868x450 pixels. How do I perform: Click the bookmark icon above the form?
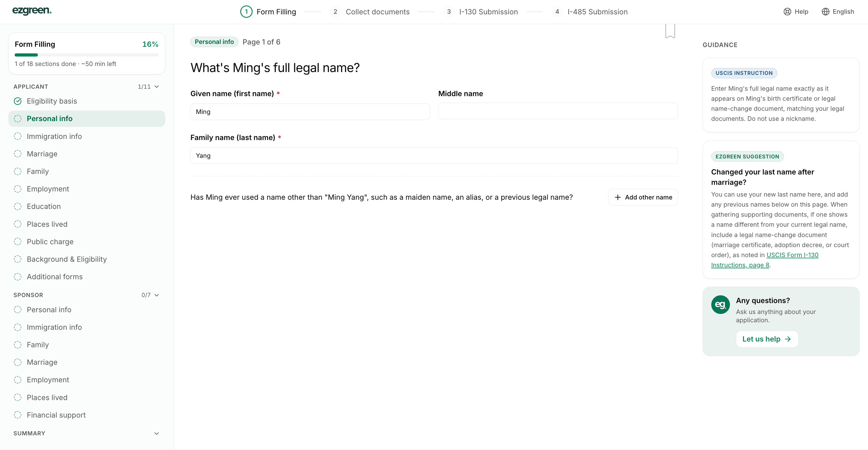point(670,31)
